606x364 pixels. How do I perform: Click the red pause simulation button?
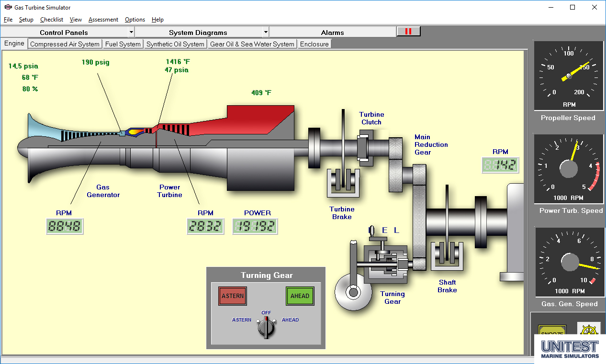coord(408,32)
